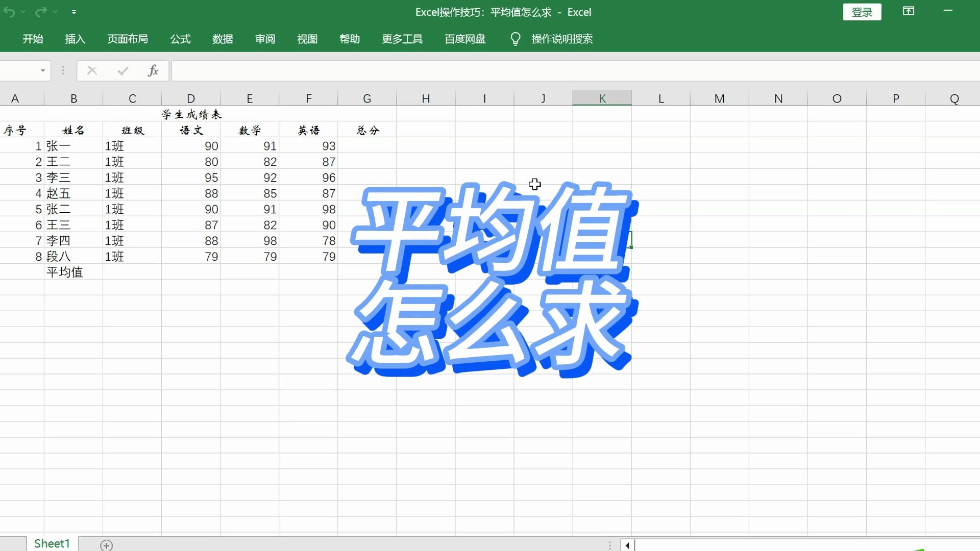Open the 数据 ribbon tab
Viewport: 980px width, 551px height.
[223, 39]
